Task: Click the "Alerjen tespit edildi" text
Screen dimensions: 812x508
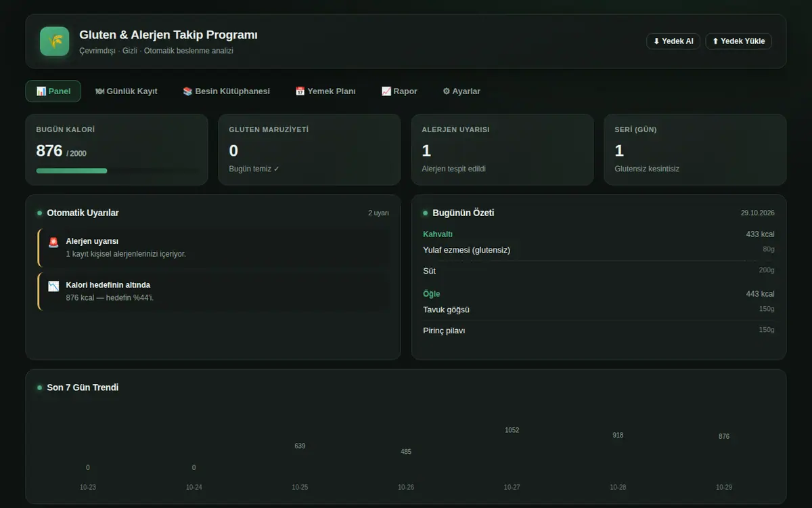Action: point(454,169)
